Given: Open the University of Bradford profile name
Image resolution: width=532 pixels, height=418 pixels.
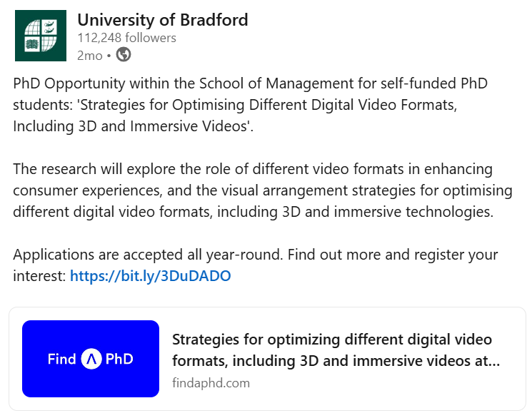Looking at the screenshot, I should [x=163, y=20].
